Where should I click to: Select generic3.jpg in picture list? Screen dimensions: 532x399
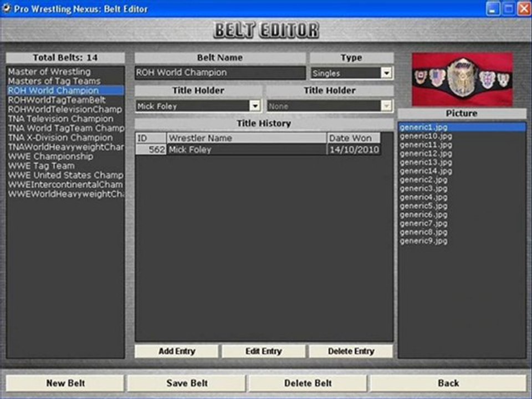(x=462, y=188)
